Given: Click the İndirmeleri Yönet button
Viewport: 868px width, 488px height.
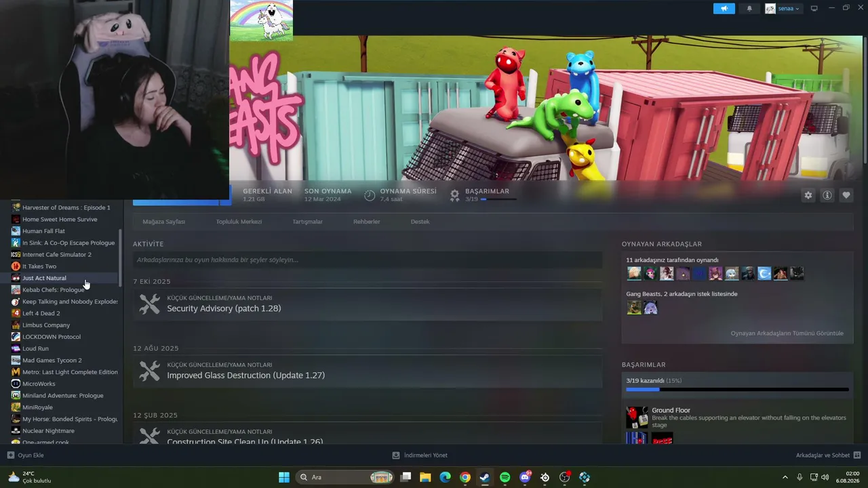Looking at the screenshot, I should 420,455.
